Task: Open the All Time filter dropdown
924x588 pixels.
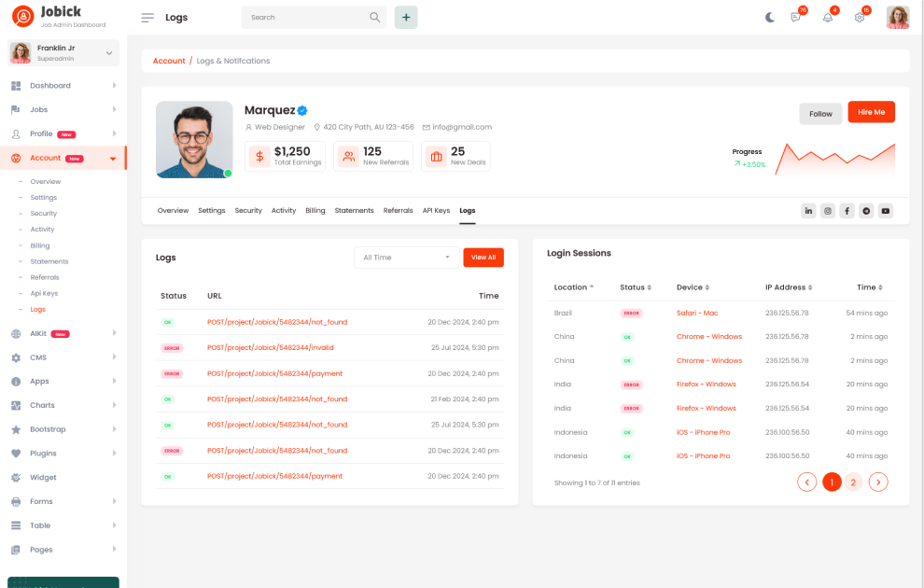Action: coord(406,258)
